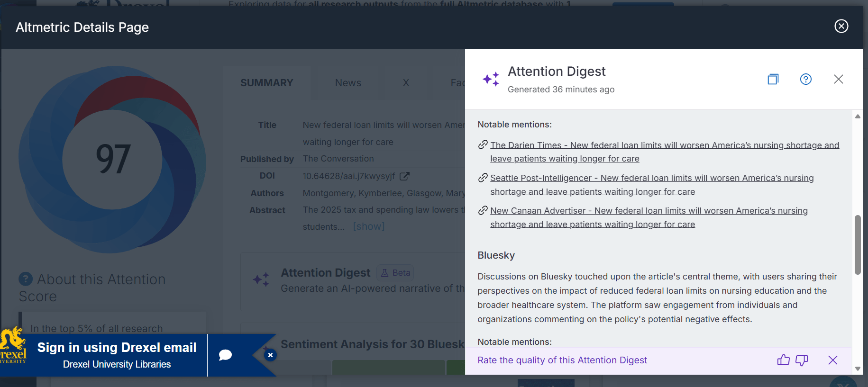Close the Altmetric Details Page dialog
Screen dimensions: 868x387
[x=841, y=26]
